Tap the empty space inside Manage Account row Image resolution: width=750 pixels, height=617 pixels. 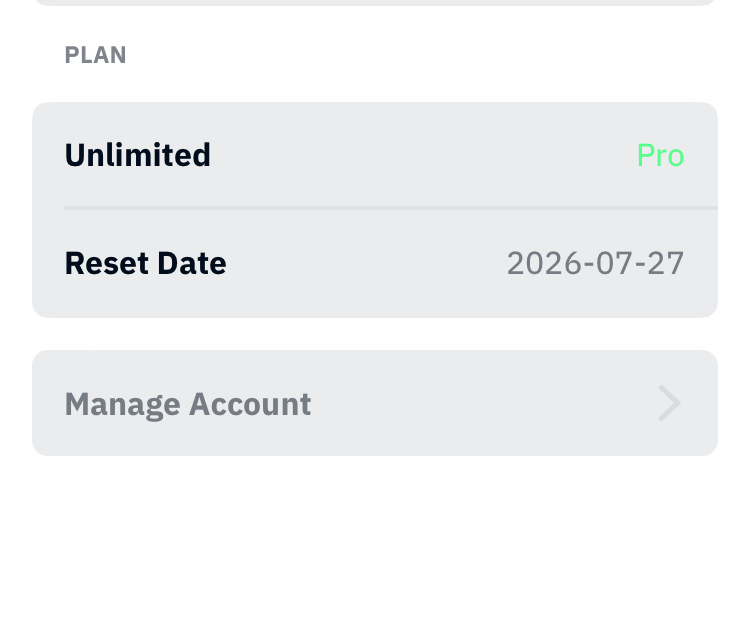point(480,404)
